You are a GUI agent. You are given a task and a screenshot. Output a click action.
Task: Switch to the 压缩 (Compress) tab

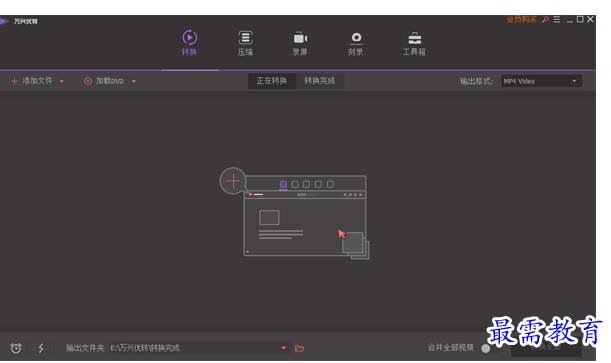coord(245,43)
